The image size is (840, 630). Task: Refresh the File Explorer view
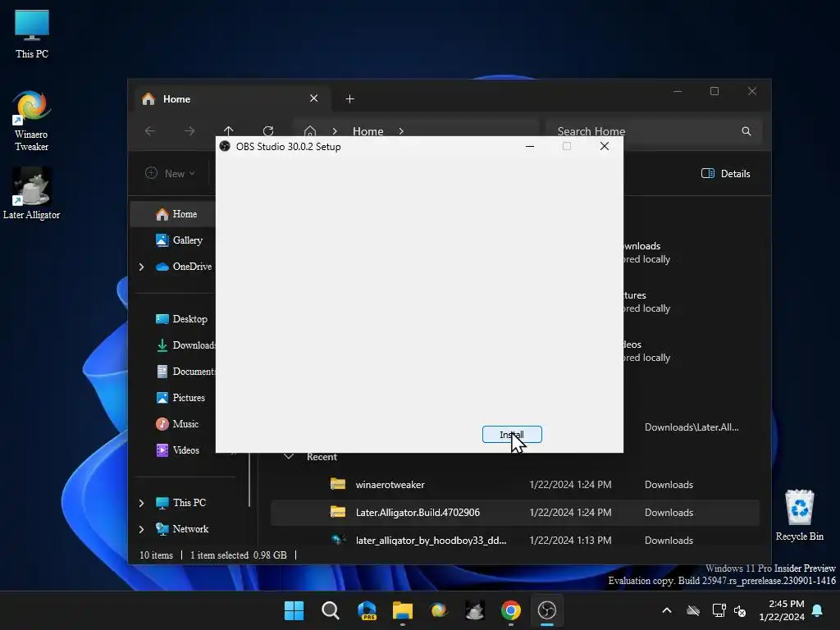click(268, 130)
